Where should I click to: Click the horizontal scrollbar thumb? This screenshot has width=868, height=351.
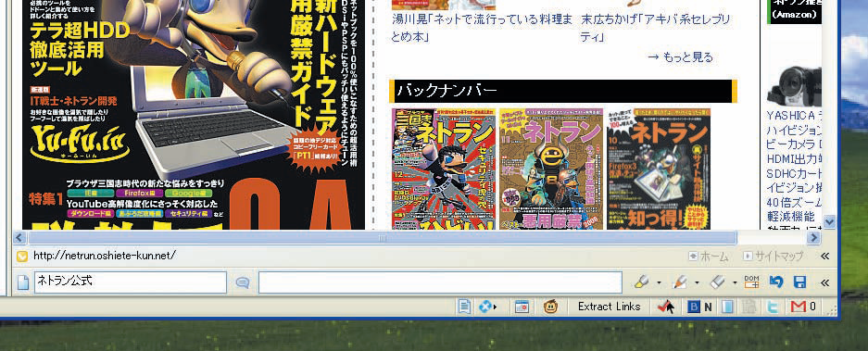tap(382, 238)
